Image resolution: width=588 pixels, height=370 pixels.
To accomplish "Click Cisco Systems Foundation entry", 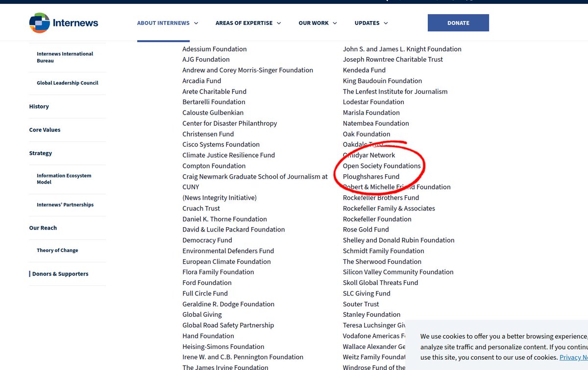I will click(221, 145).
